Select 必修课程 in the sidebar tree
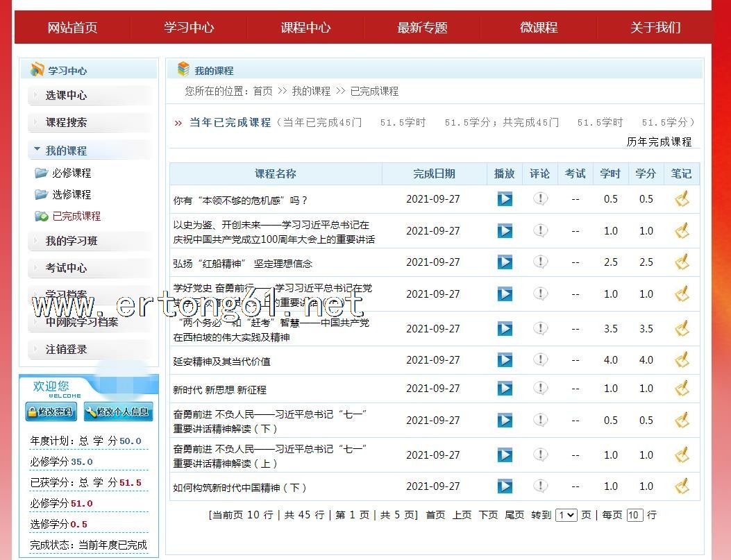This screenshot has height=560, width=731. (x=72, y=173)
